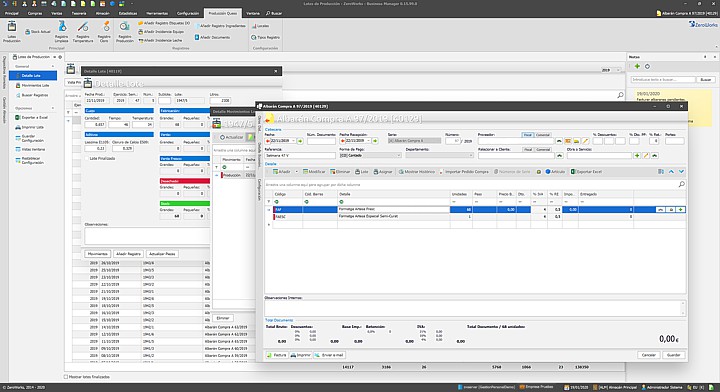Image resolution: width=720 pixels, height=392 pixels.
Task: Open the Compras menu tab
Action: (35, 13)
